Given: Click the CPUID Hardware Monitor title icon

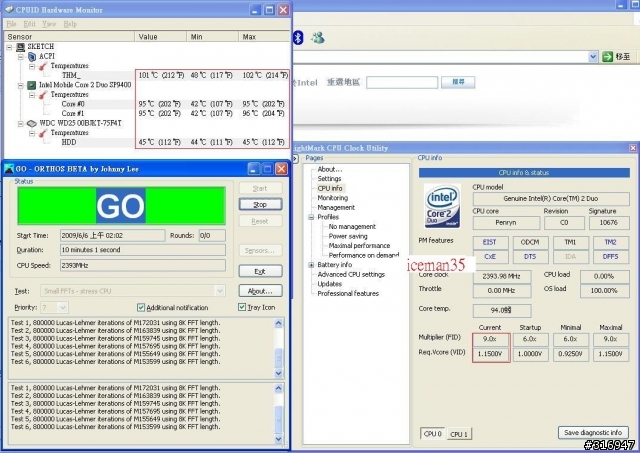Looking at the screenshot, I should click(9, 9).
